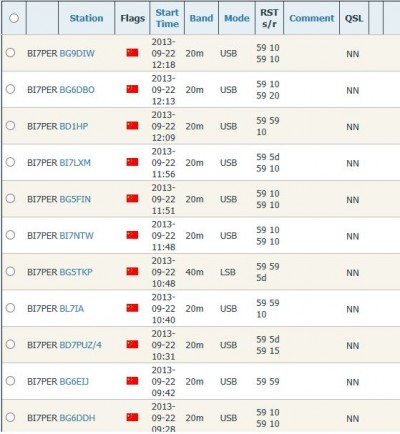Select the radio button for BL7IA contact
Image resolution: width=400 pixels, height=434 pixels.
click(11, 308)
